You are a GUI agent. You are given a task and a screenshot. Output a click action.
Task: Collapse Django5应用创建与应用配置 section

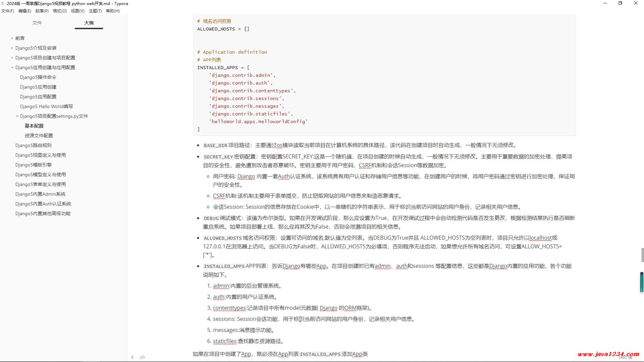(x=12, y=67)
